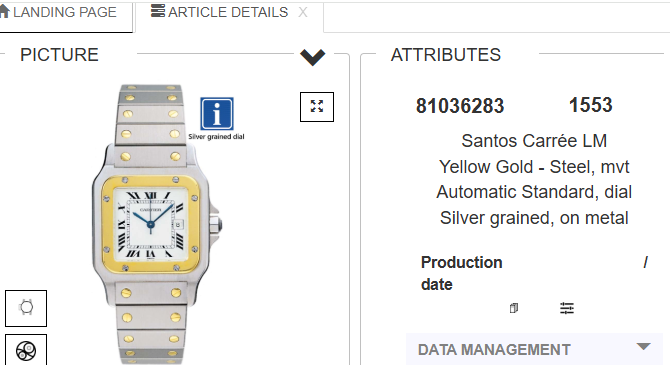
Task: Click the copy icon under Production date
Action: (x=514, y=308)
